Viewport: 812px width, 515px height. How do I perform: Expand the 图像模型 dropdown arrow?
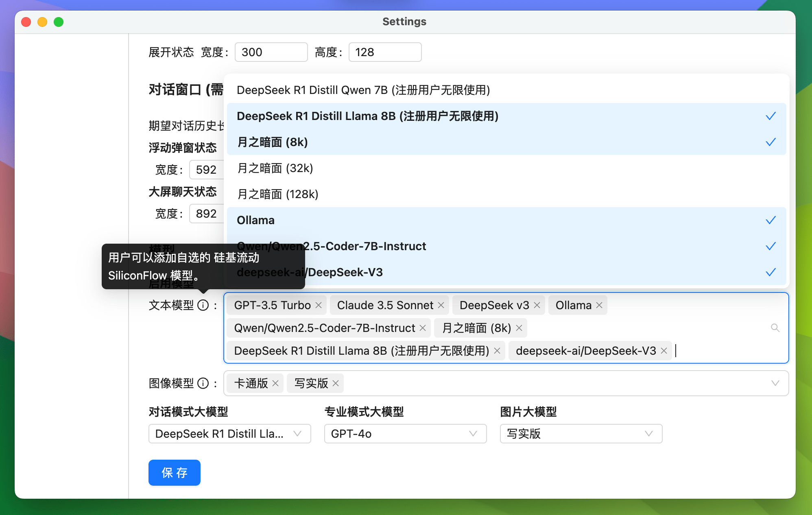point(775,383)
